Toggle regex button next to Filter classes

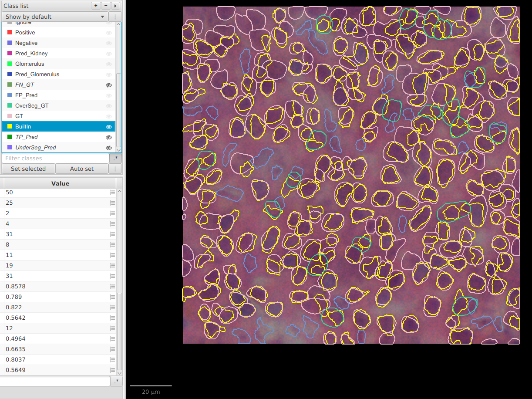click(115, 158)
